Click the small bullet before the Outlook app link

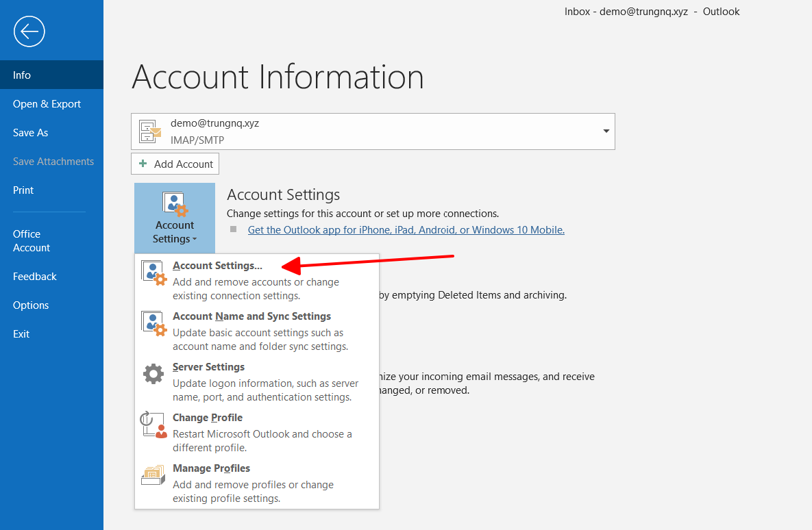[x=234, y=229]
